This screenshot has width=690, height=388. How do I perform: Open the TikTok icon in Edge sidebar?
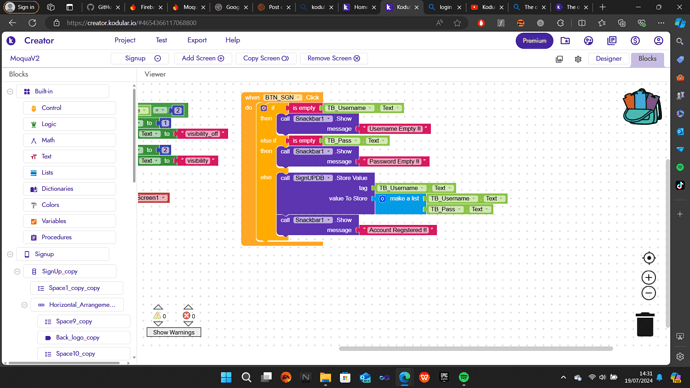(680, 185)
